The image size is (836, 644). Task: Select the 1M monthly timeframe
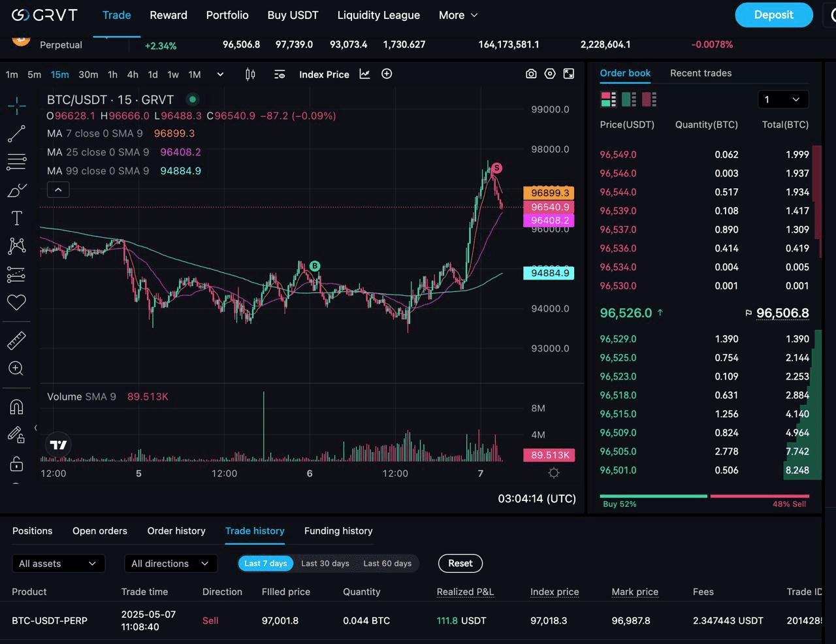(x=195, y=74)
